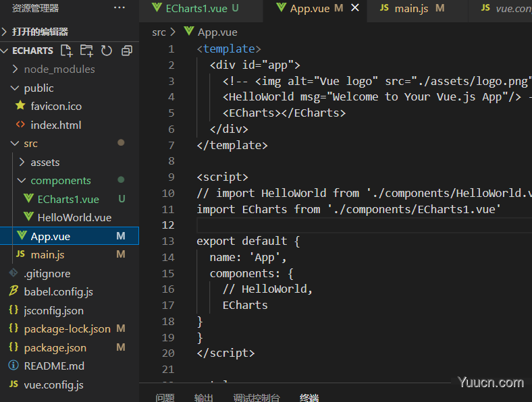The height and width of the screenshot is (402, 532).
Task: Click line number 5 in the gutter
Action: (x=171, y=113)
